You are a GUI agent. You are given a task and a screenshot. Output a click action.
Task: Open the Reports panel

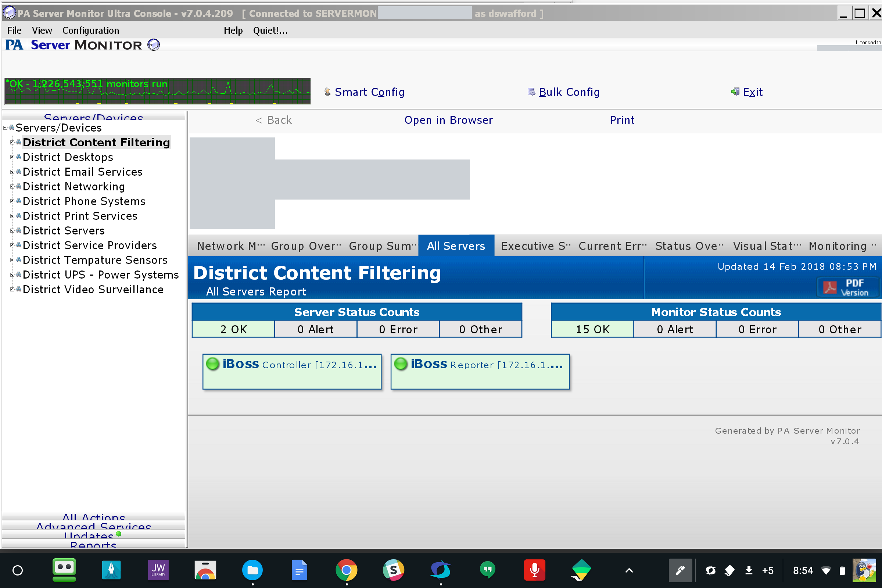tap(93, 543)
